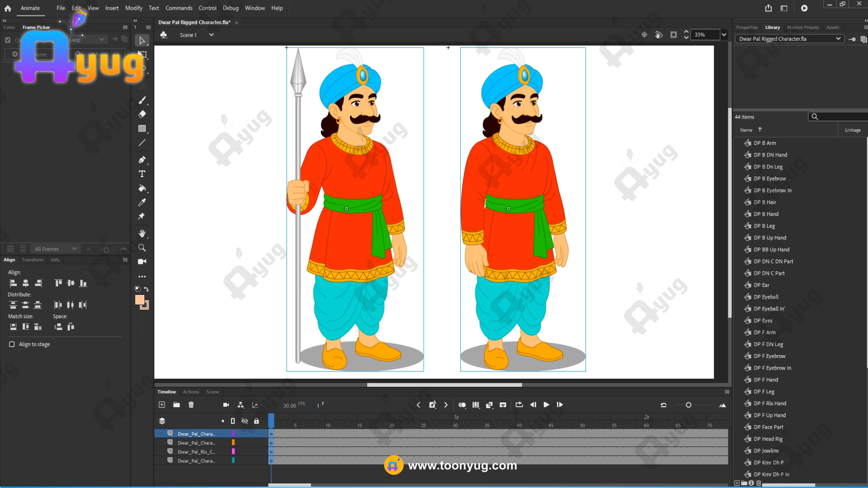Select the Eyedropper tool
868x488 pixels.
(142, 202)
